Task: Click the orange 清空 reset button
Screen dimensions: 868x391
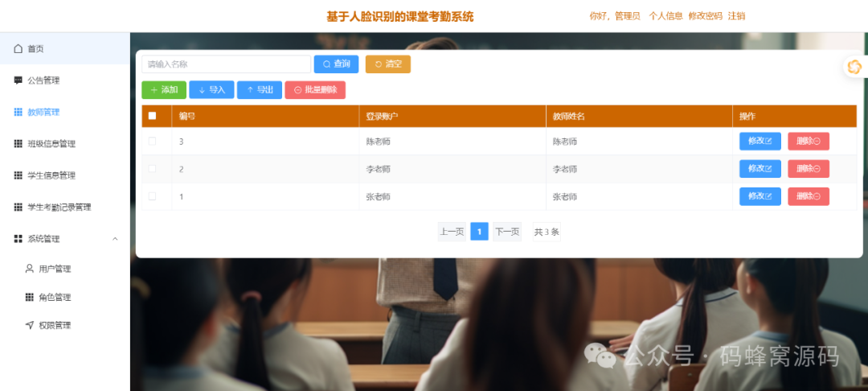Action: (387, 64)
